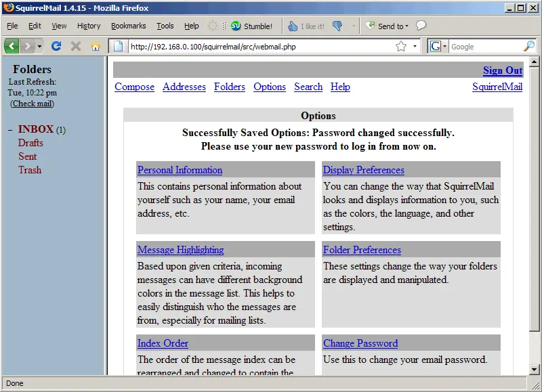Open the Addresses link
This screenshot has height=392, width=542.
(x=184, y=87)
